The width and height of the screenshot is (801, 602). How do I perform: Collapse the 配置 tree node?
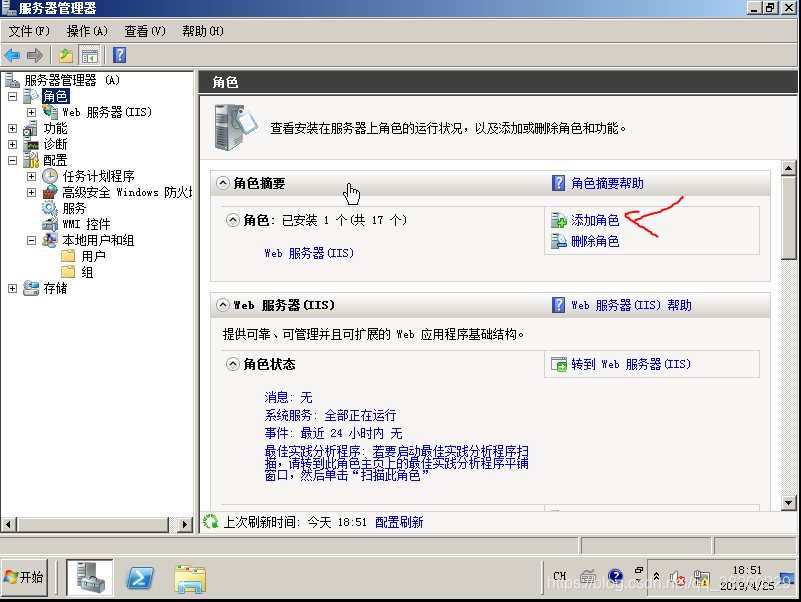click(x=13, y=160)
